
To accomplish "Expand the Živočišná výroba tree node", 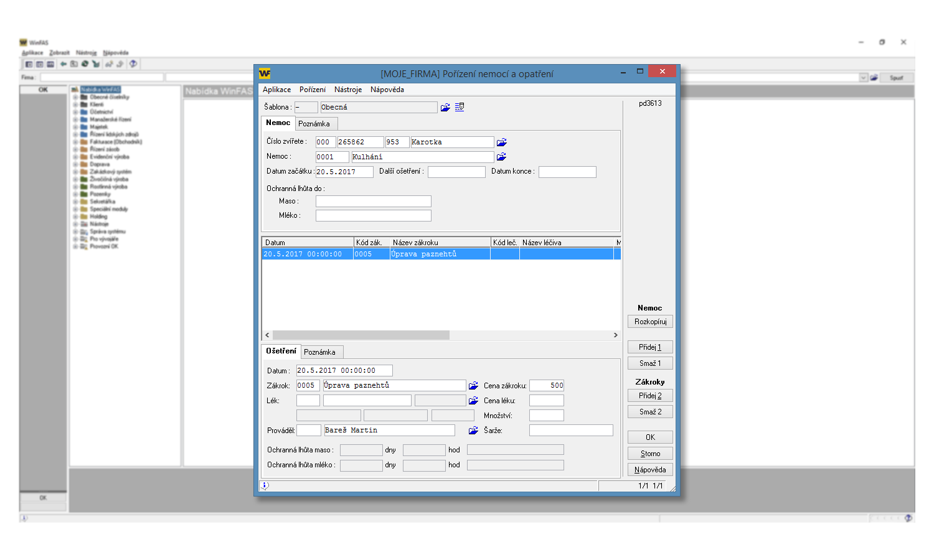I will coord(75,179).
